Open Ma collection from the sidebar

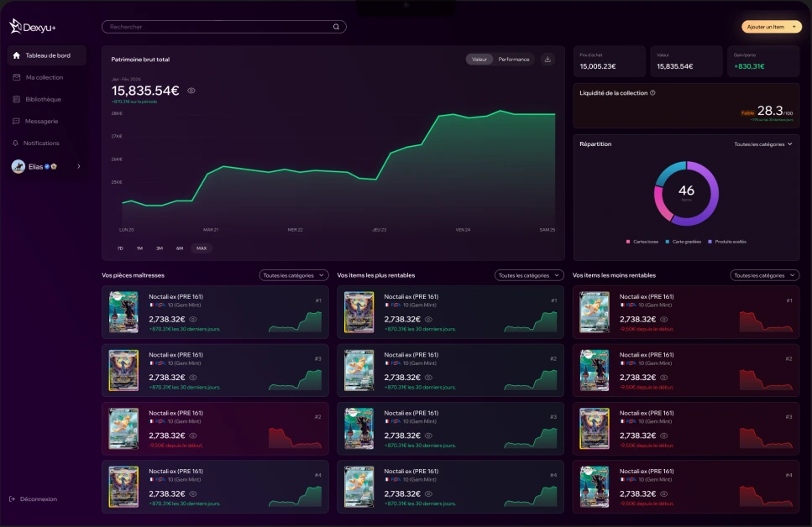45,77
